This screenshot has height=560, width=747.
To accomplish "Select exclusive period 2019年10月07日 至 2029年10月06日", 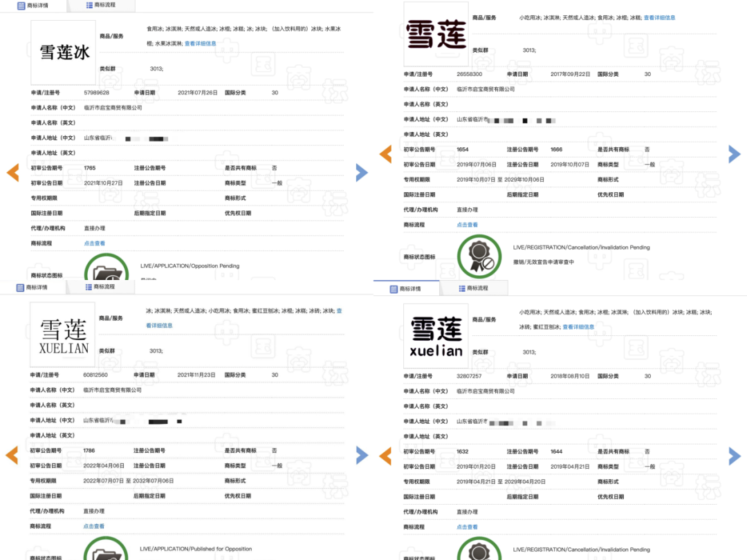I will [x=500, y=180].
